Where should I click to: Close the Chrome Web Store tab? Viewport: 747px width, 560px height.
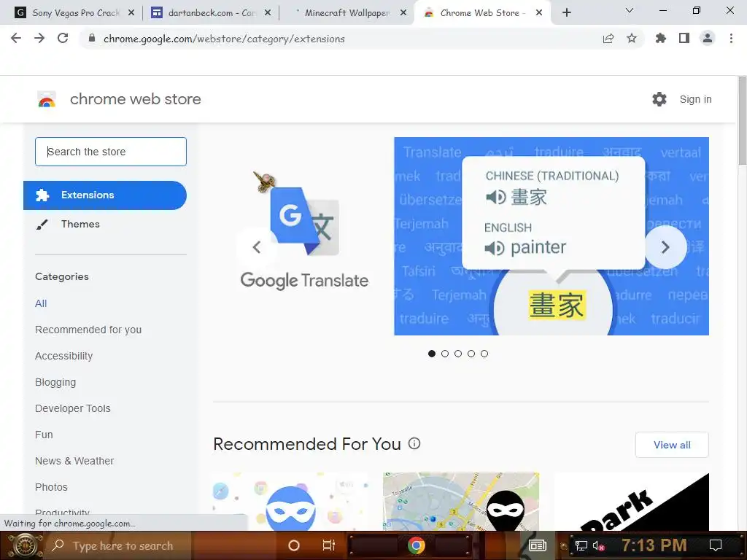click(x=539, y=13)
